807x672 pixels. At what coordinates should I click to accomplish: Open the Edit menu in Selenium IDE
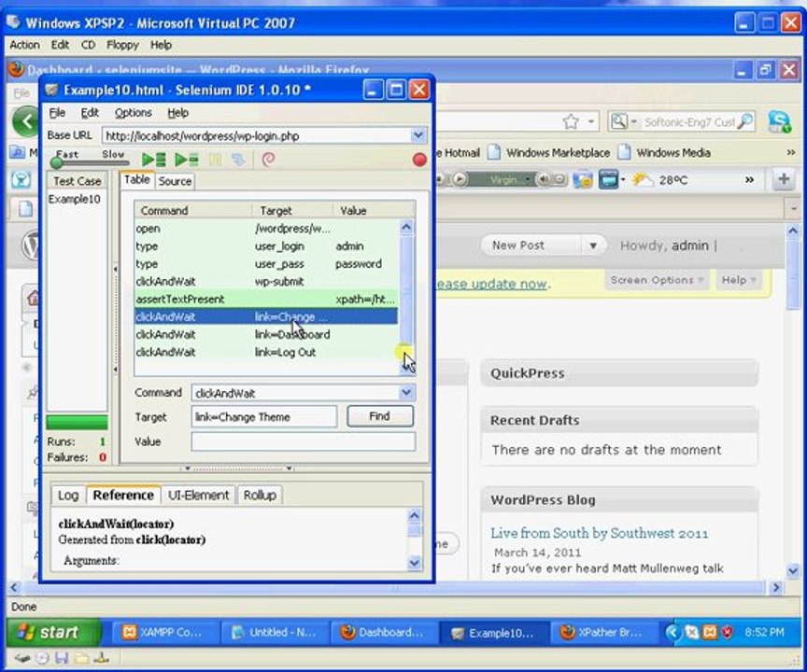click(x=90, y=113)
